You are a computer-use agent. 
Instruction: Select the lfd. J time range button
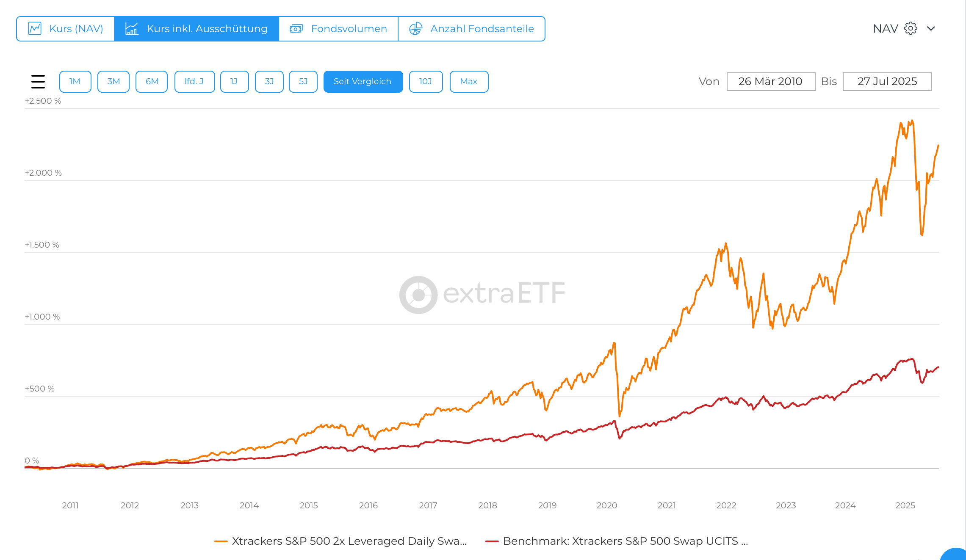(194, 82)
